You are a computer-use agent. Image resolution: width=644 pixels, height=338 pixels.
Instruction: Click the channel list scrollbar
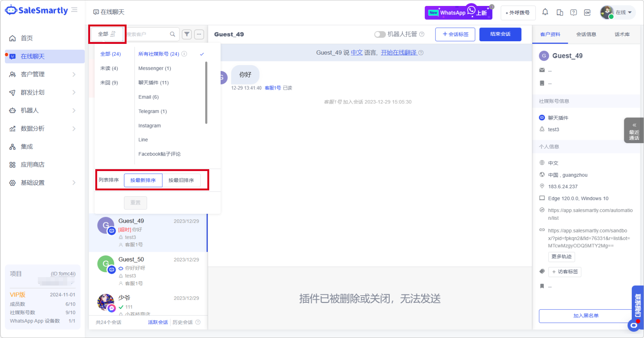click(206, 93)
